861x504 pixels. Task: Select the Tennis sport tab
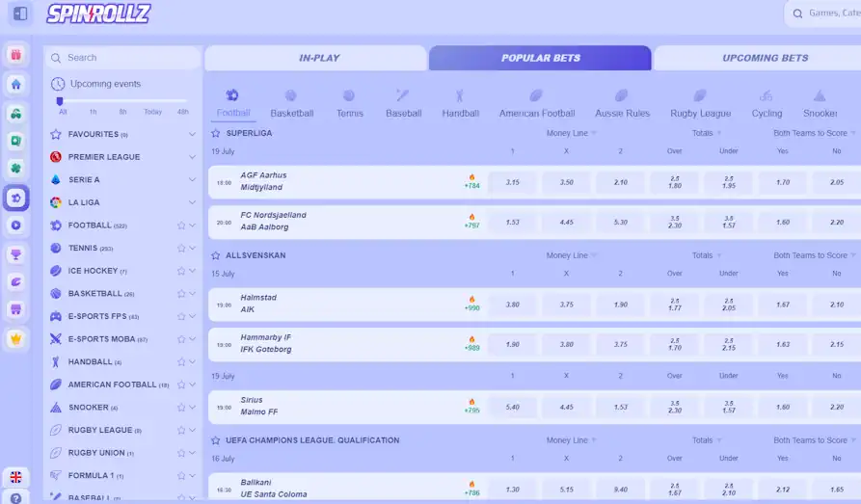[350, 104]
